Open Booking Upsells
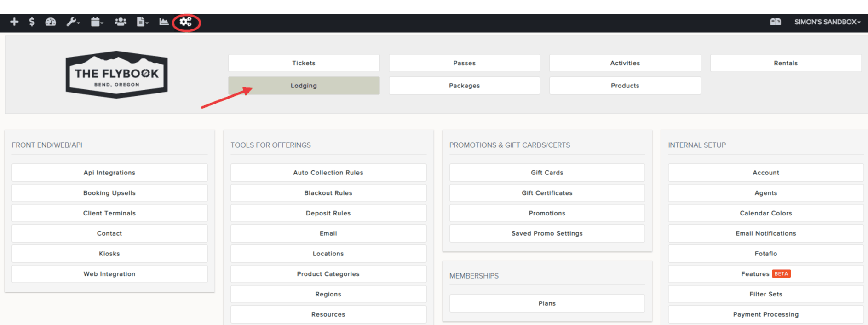Screen dimensions: 868x325 (x=109, y=193)
